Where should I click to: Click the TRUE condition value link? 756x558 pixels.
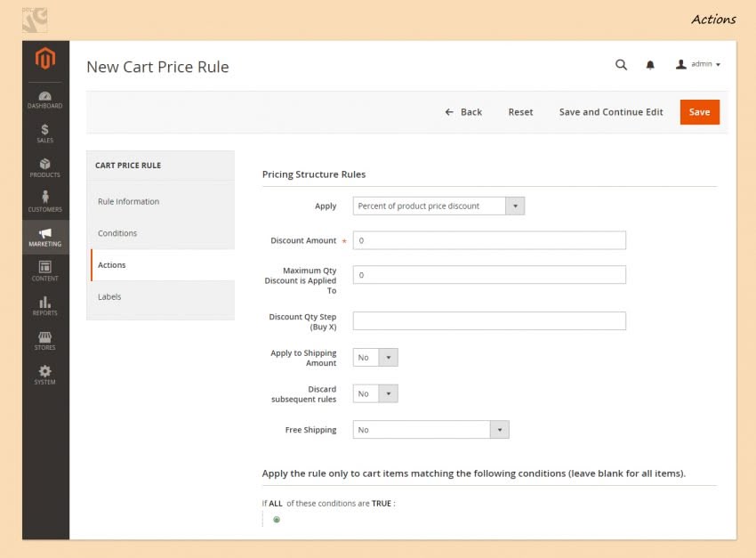pos(382,503)
